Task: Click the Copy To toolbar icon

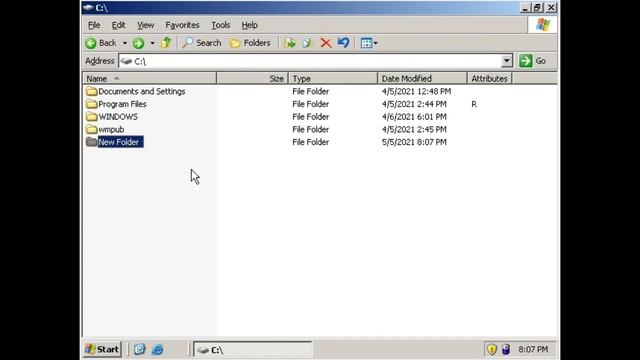Action: point(308,43)
